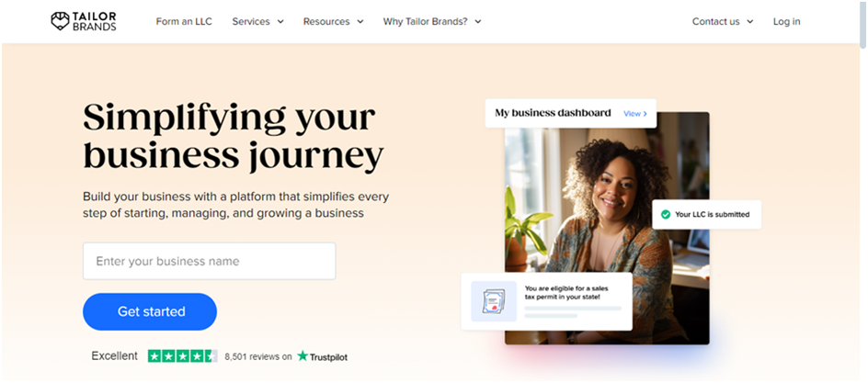The height and width of the screenshot is (383, 868).
Task: Open Form an LLC menu item
Action: coord(184,21)
